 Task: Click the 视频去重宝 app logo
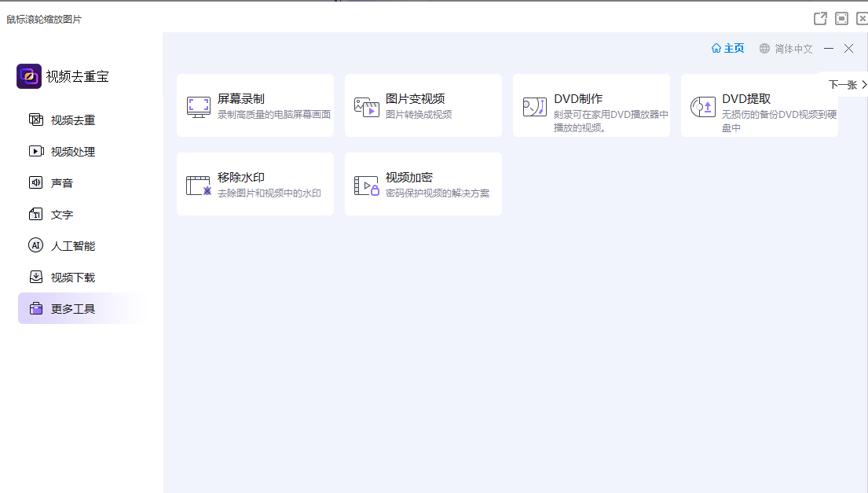click(29, 76)
